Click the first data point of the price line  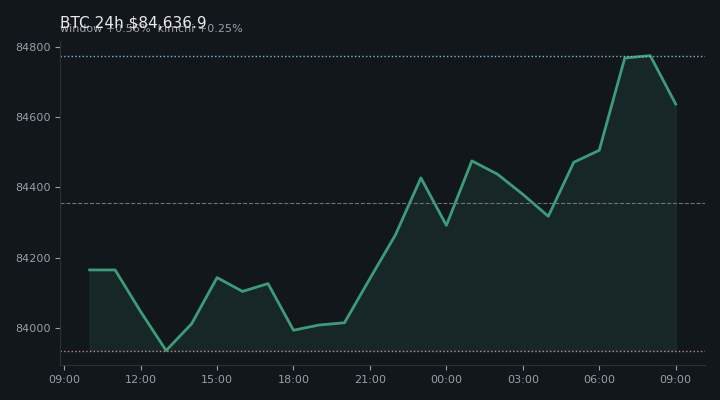(90, 270)
